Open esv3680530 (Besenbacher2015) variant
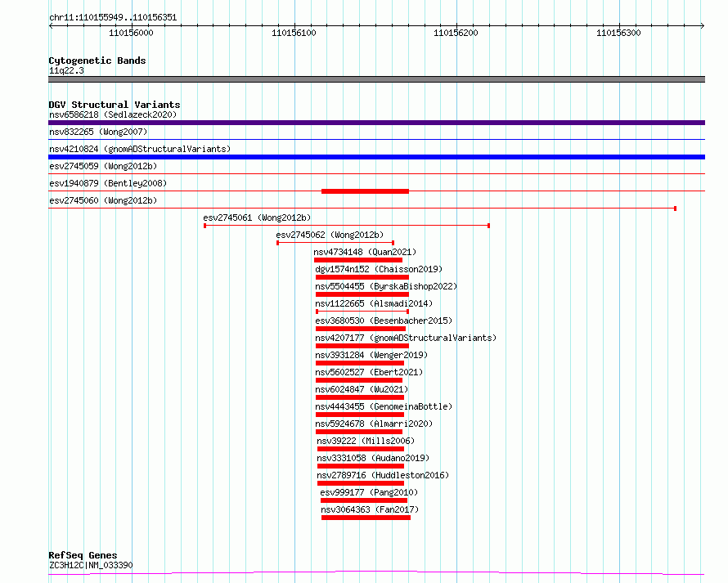728x583 pixels. [x=384, y=321]
